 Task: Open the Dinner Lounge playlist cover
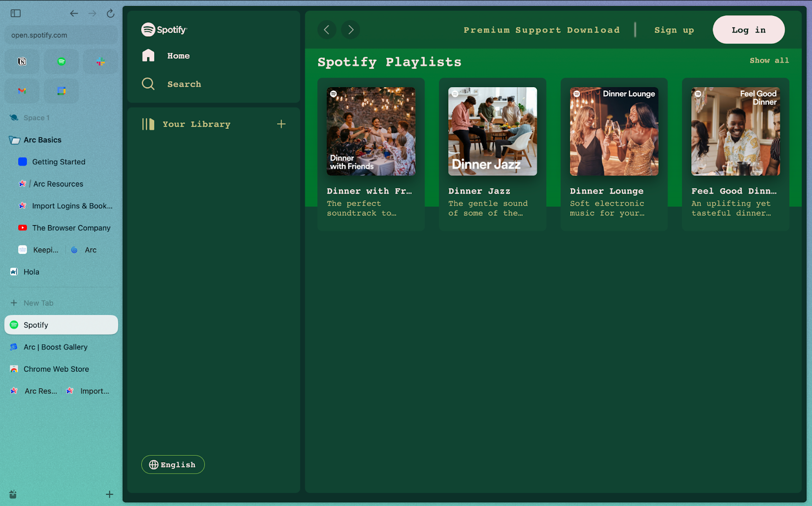(614, 131)
